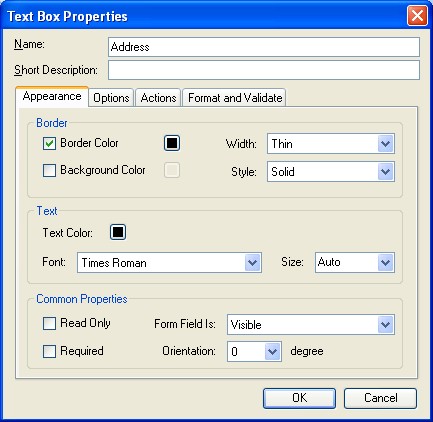Switch to the Options tab
The image size is (433, 422).
click(111, 98)
